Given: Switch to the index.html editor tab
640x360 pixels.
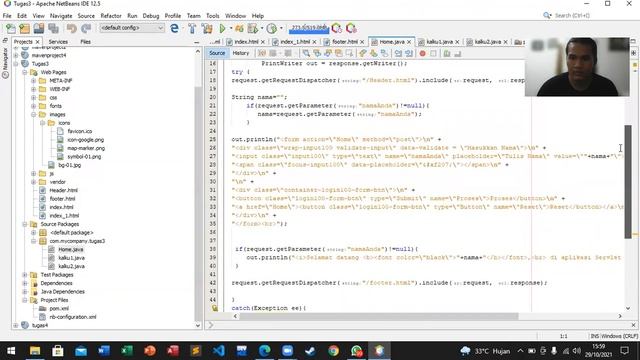Looking at the screenshot, I should click(246, 42).
